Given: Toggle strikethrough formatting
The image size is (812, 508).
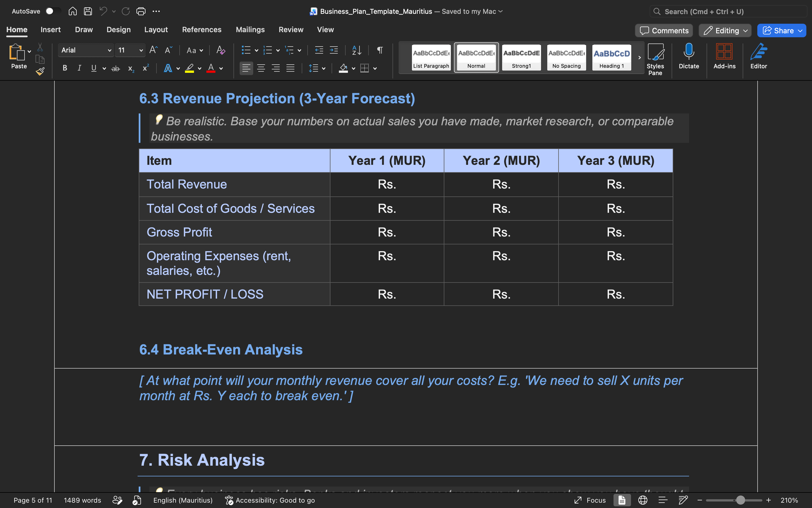Looking at the screenshot, I should click(x=115, y=68).
